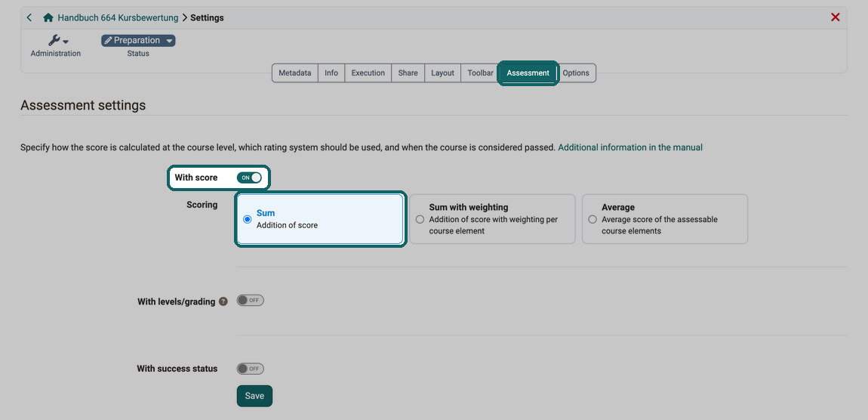This screenshot has width=868, height=420.
Task: Switch to the Options tab
Action: (x=576, y=73)
